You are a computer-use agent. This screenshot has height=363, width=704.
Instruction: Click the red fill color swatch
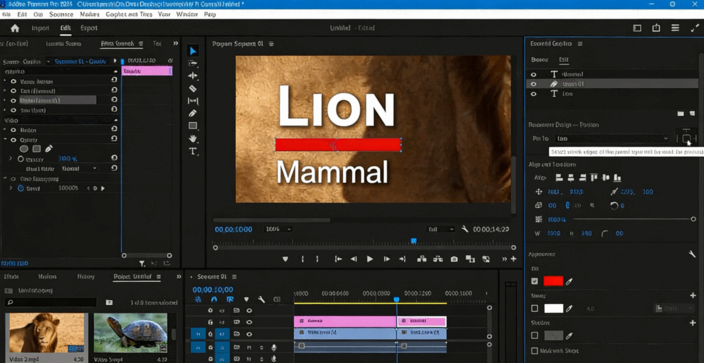click(553, 281)
